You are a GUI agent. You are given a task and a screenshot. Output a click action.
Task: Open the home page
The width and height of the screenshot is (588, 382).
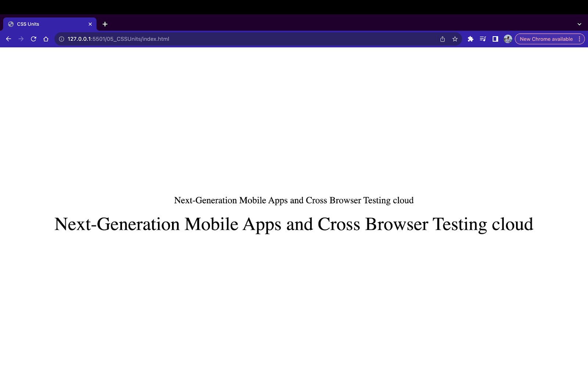(46, 39)
